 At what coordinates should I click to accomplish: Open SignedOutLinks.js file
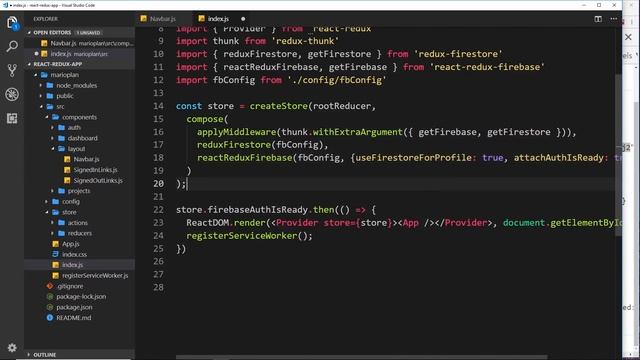tap(80, 180)
